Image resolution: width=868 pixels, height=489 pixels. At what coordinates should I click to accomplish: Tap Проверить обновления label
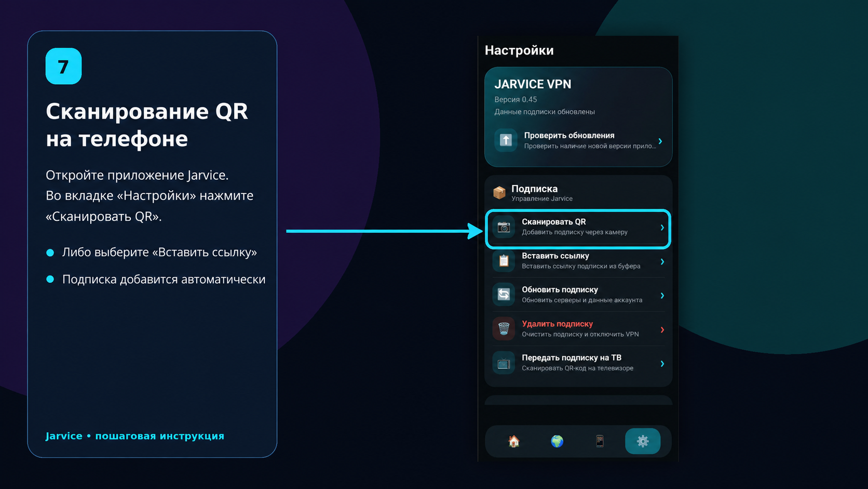click(x=569, y=135)
